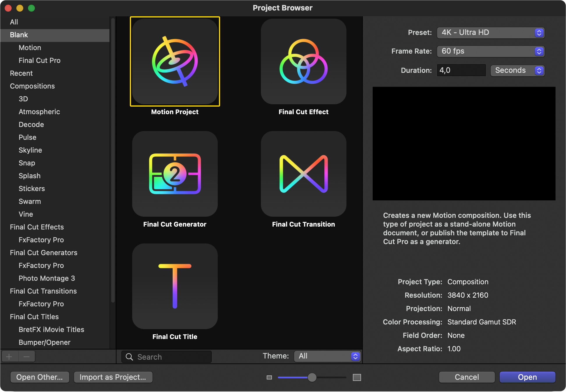The image size is (566, 392).
Task: Add a new smart collection with the plus icon
Action: [x=10, y=356]
